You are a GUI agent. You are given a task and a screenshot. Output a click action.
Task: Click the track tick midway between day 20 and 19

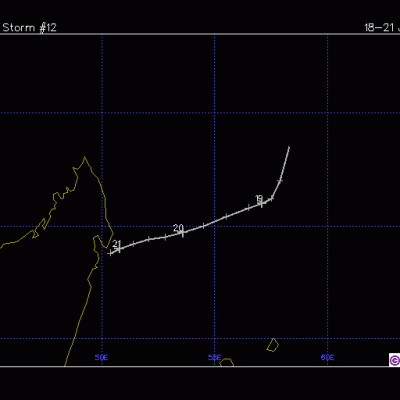(x=226, y=216)
